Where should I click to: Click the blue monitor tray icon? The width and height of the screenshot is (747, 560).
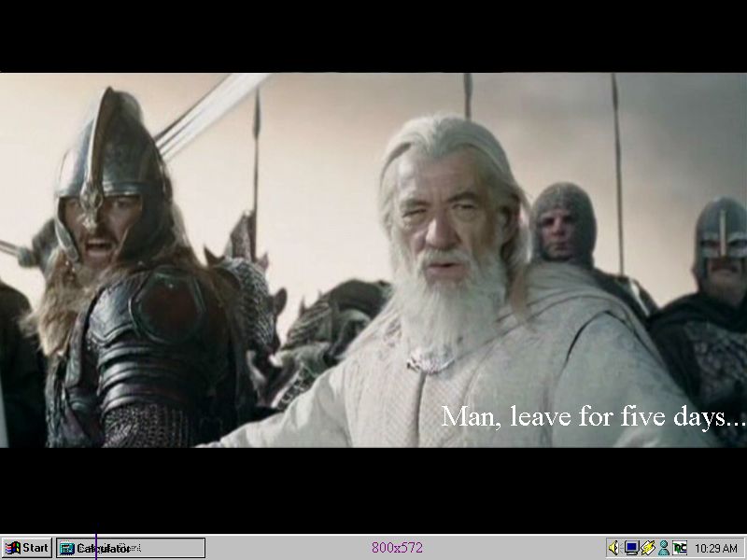pos(631,548)
